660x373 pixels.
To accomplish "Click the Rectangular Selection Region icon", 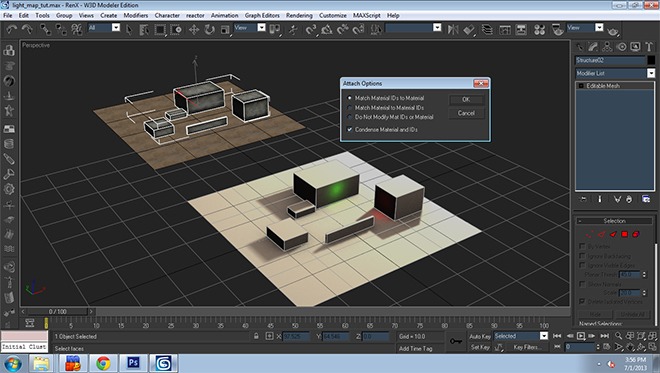I will point(160,29).
